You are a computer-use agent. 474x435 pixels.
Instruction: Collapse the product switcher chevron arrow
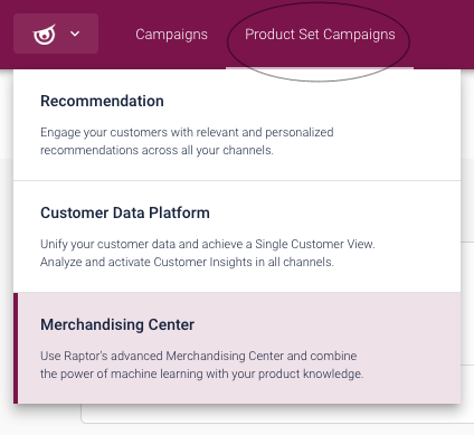tap(75, 34)
